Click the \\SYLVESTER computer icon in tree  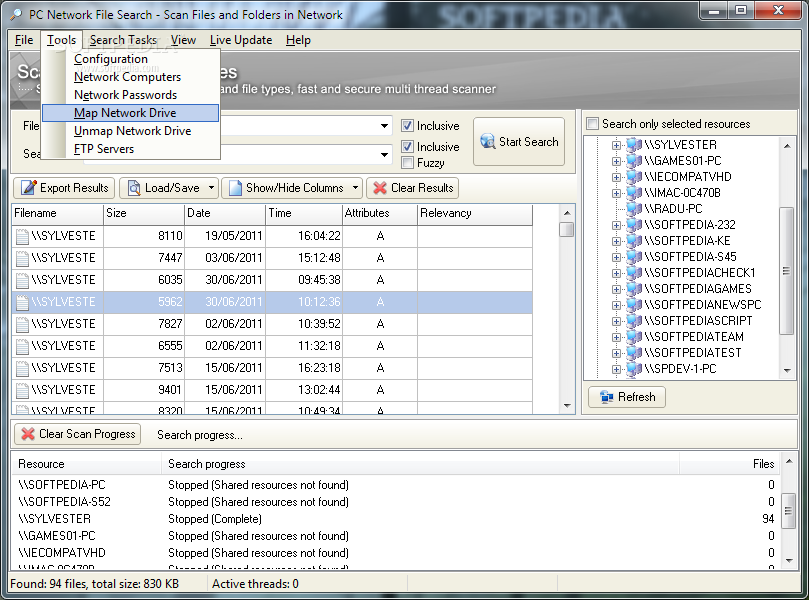[x=634, y=145]
